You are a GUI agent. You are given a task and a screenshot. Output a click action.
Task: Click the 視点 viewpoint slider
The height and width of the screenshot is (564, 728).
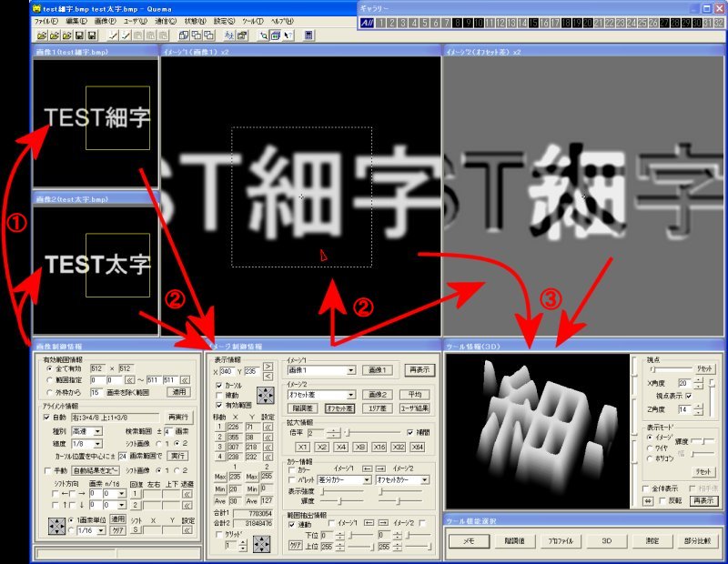(671, 369)
